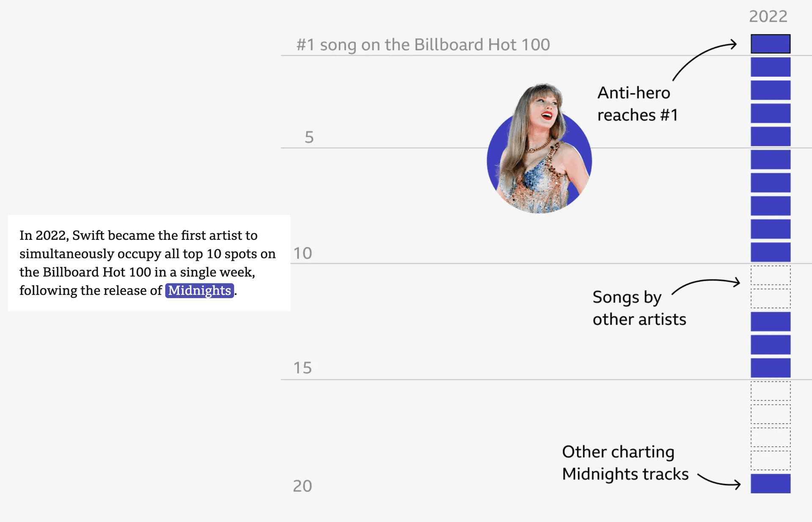Click the highlighted Midnights text
Image resolution: width=812 pixels, height=522 pixels.
(200, 291)
